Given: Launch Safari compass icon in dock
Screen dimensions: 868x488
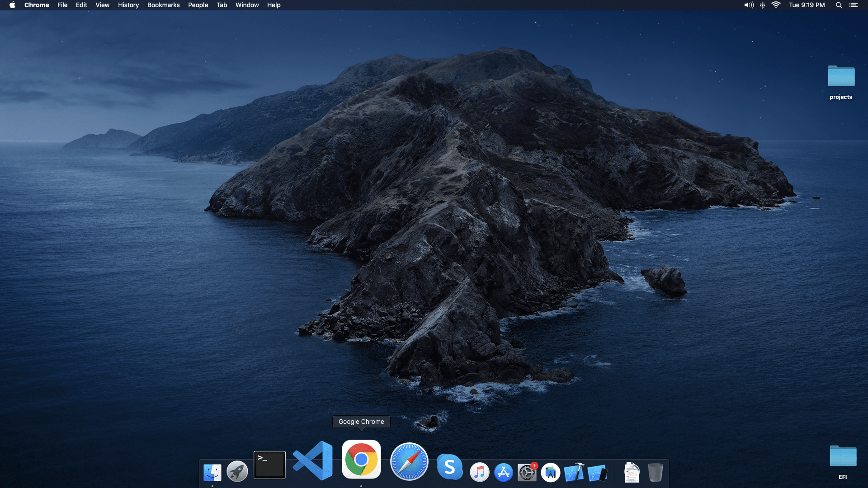Looking at the screenshot, I should coord(409,461).
